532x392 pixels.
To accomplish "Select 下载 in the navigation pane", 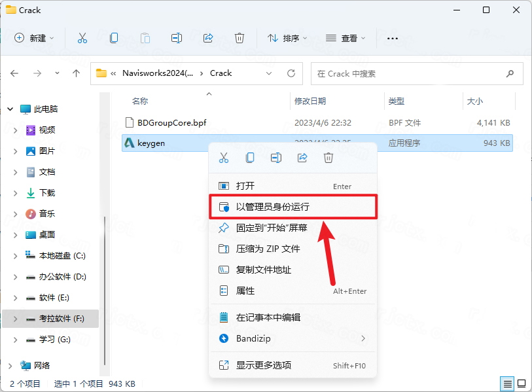I will 47,193.
